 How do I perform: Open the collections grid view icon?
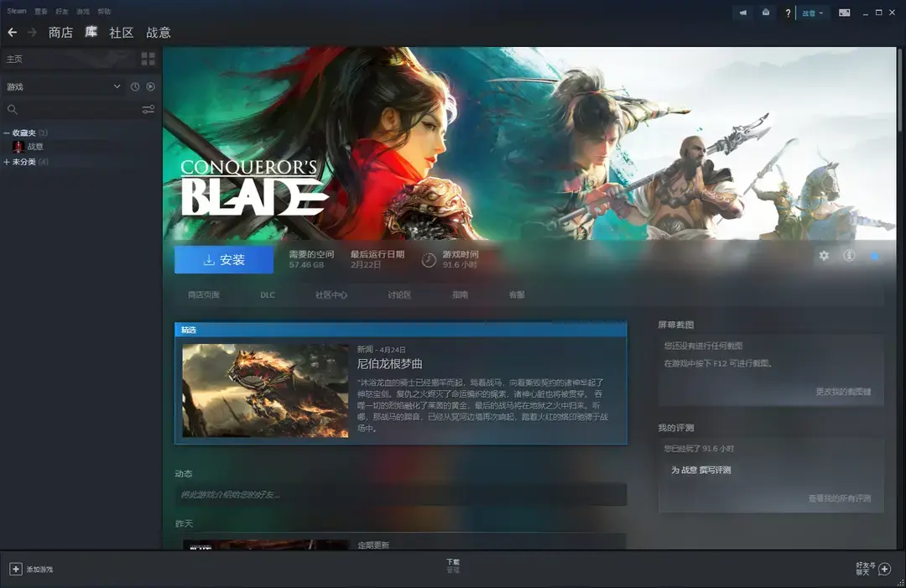(x=148, y=59)
